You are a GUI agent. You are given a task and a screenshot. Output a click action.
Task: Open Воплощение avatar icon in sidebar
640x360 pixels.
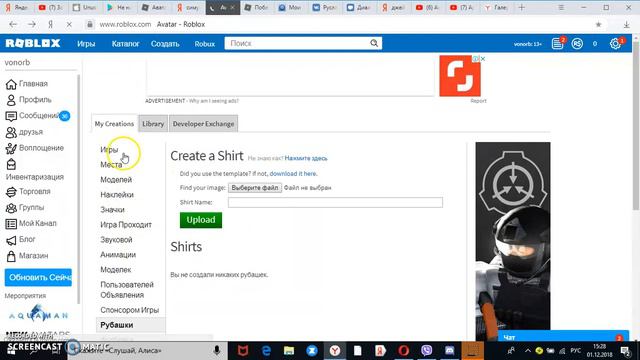click(11, 149)
